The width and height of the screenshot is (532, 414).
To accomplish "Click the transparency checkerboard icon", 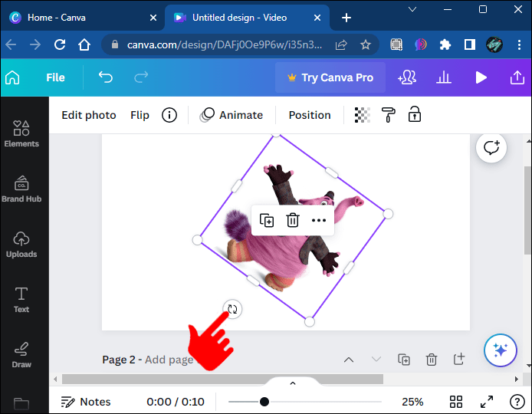I will [x=362, y=115].
